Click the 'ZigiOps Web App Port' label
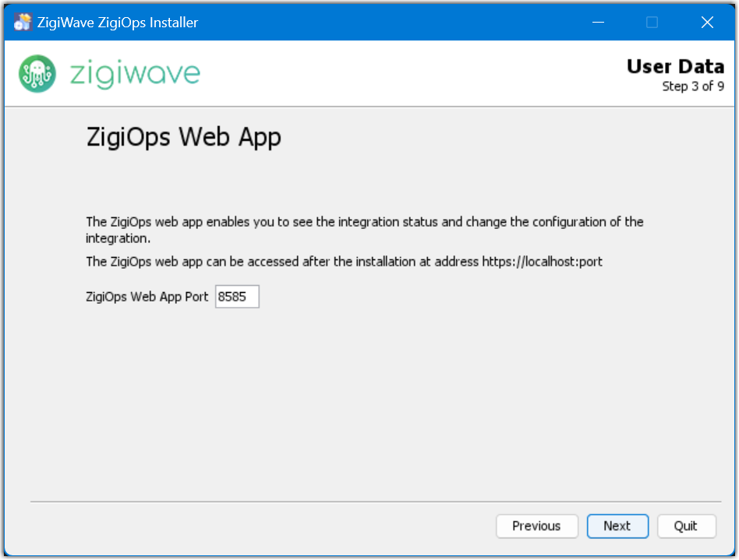The image size is (739, 560). point(147,297)
